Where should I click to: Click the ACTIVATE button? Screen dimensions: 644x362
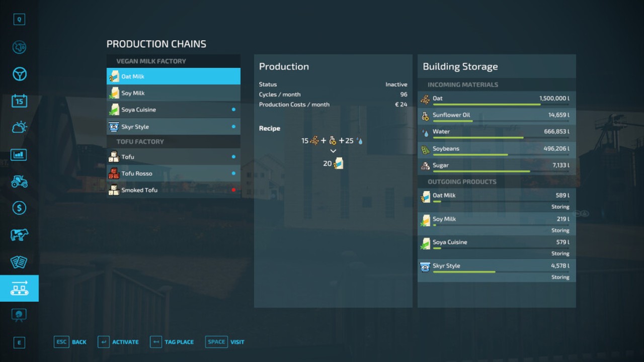[x=118, y=342]
